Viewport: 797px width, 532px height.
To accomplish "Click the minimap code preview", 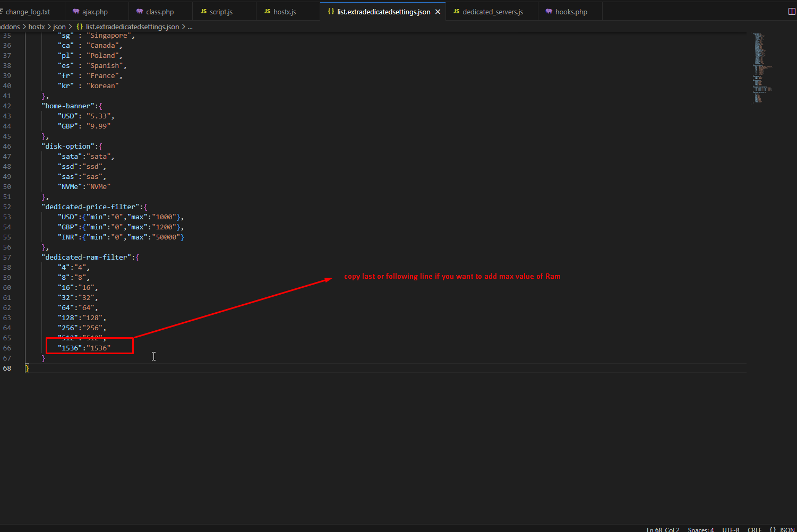I will [x=760, y=69].
